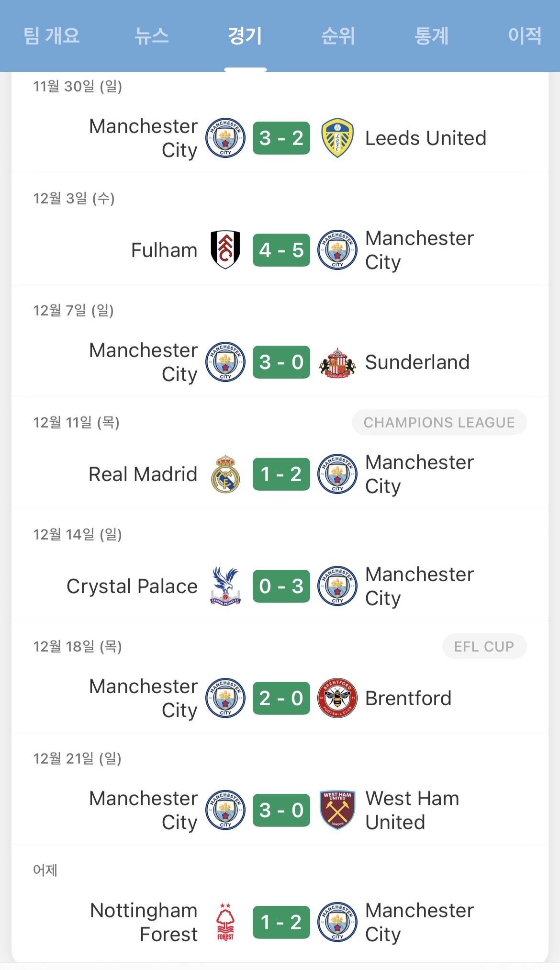Switch to the 팀 개요 tab

click(52, 36)
